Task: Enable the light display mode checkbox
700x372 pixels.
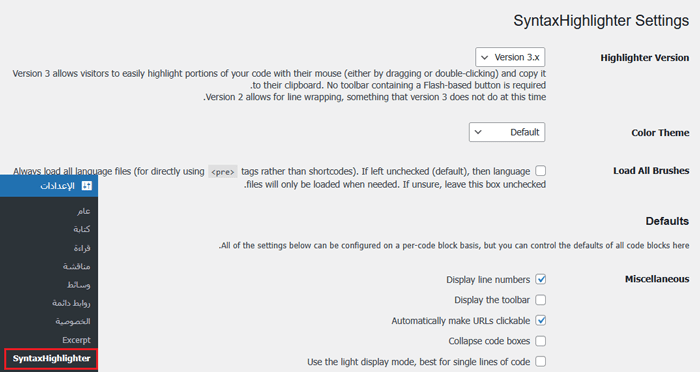Action: pos(540,361)
